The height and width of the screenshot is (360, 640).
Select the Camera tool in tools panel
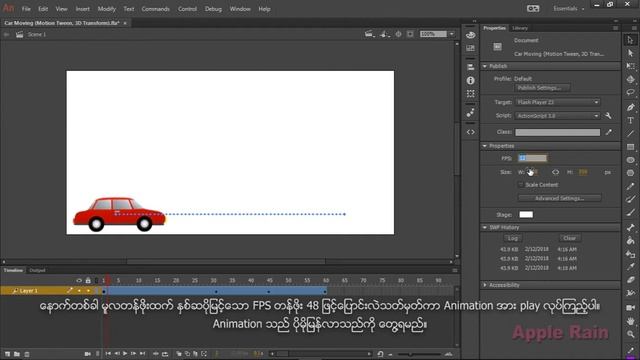coord(630,307)
